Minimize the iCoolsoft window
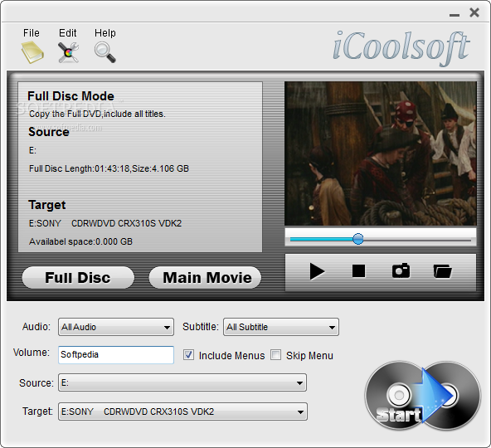 click(455, 15)
